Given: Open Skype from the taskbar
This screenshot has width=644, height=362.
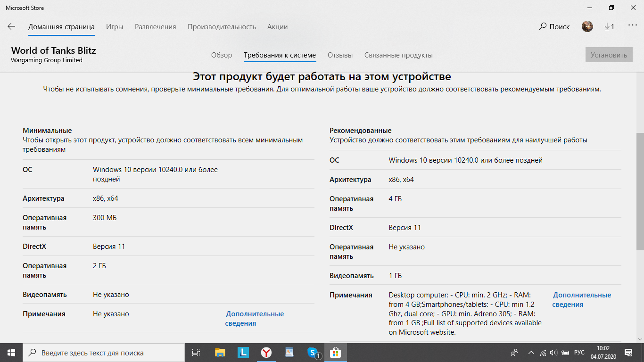Looking at the screenshot, I should pyautogui.click(x=313, y=353).
